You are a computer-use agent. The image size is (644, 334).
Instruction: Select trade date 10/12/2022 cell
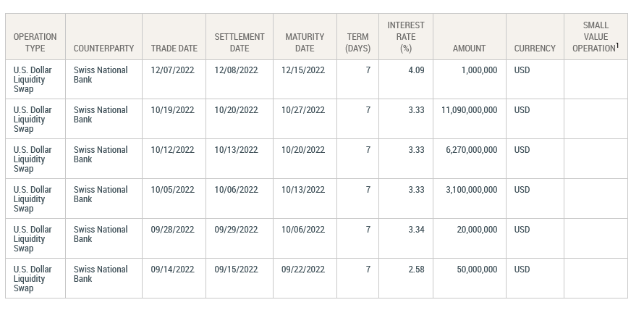tap(174, 159)
